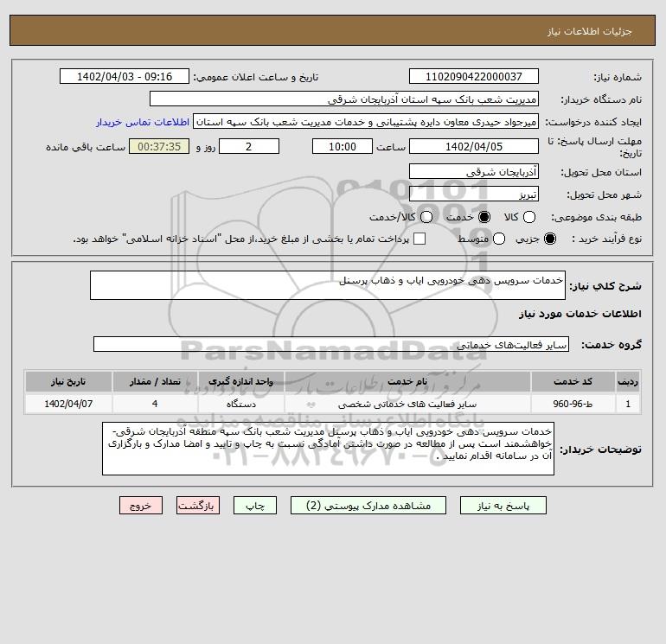The width and height of the screenshot is (666, 644).
Task: Click the need date cell 1402/04/07
Action: (x=68, y=404)
